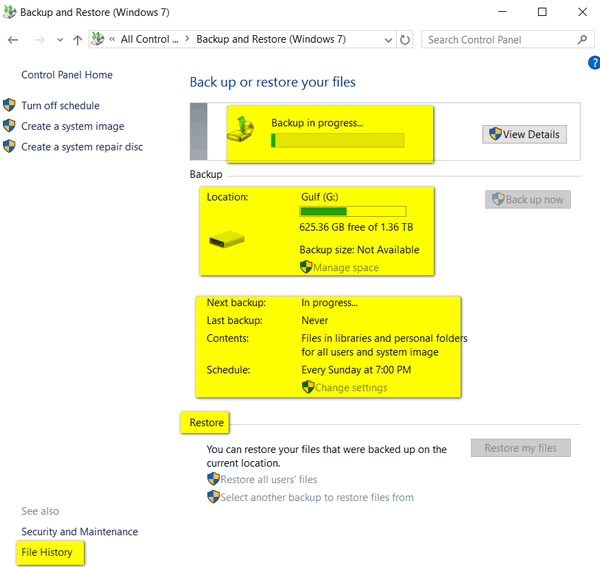Viewport: 600px width, 567px height.
Task: Click the shield icon beside Turn off schedule
Action: (x=9, y=105)
